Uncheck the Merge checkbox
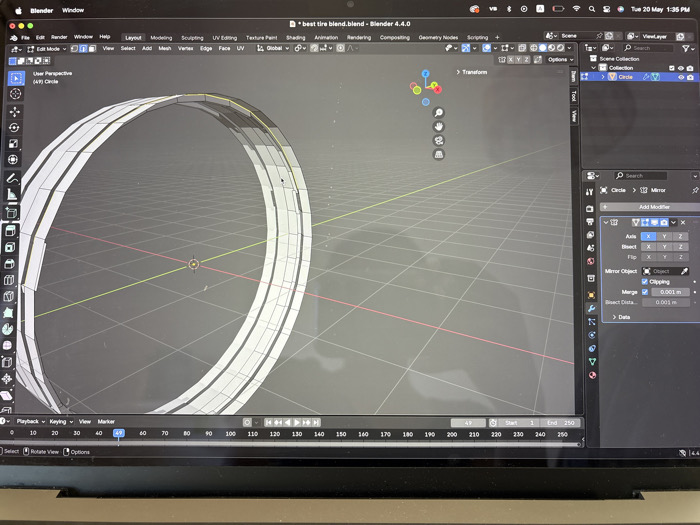The image size is (700, 525). tap(645, 292)
